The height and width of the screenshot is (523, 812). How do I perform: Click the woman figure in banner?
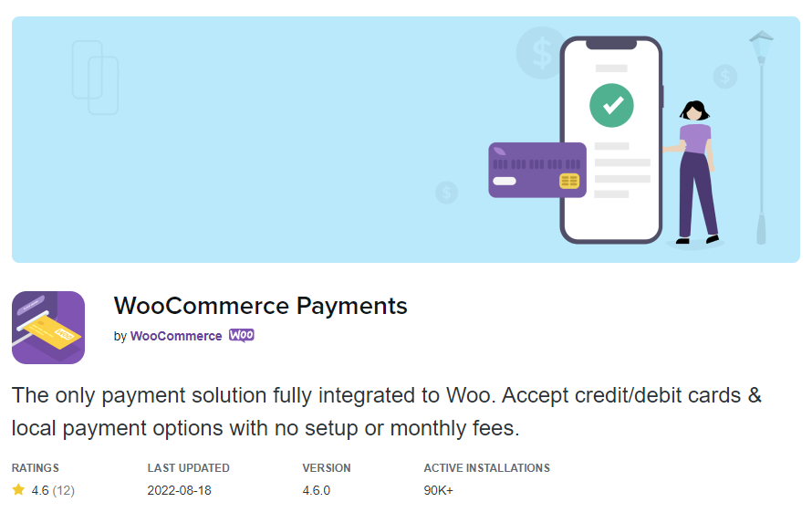(x=694, y=172)
